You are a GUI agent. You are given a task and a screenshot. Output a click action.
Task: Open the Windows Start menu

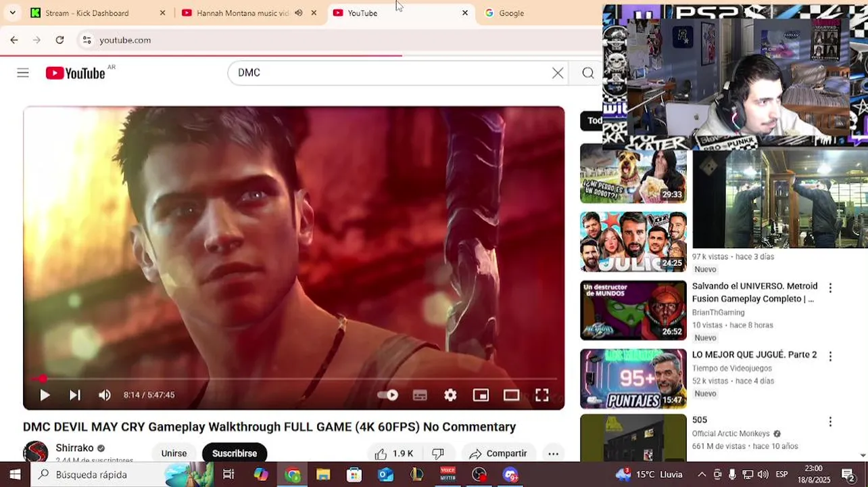click(15, 475)
